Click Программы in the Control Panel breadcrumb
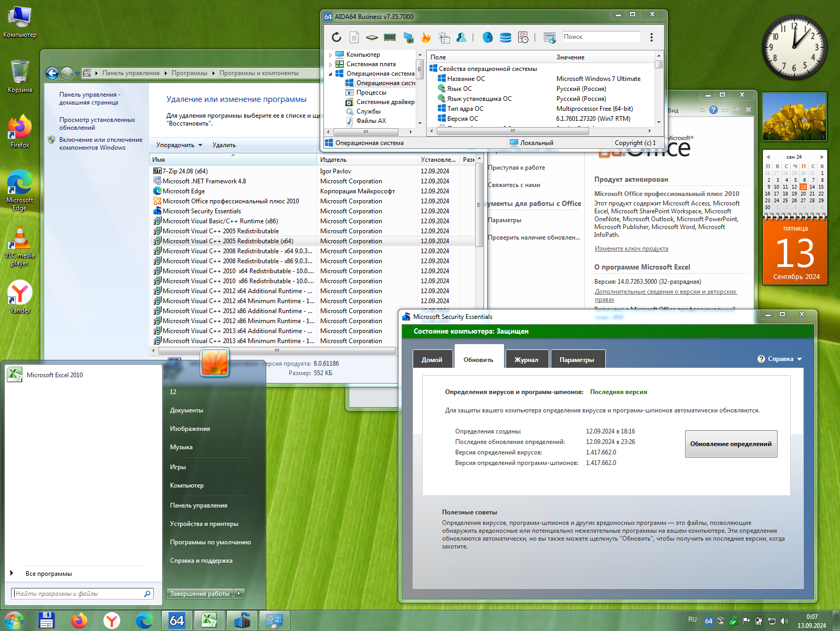 click(190, 73)
